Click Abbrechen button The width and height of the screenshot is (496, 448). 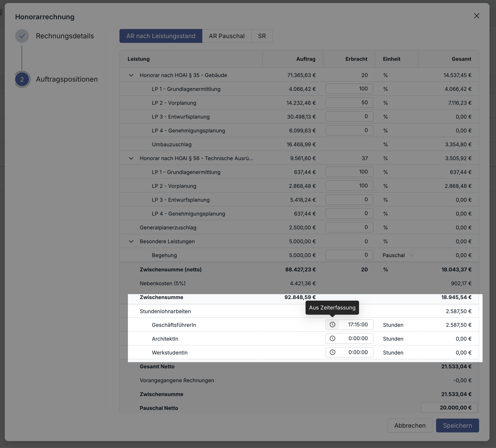click(x=410, y=425)
